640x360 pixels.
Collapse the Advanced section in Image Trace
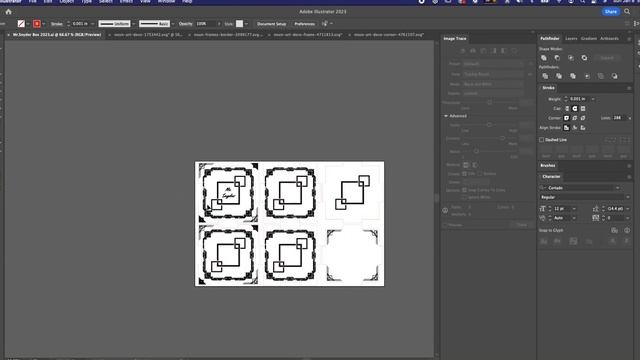click(446, 116)
